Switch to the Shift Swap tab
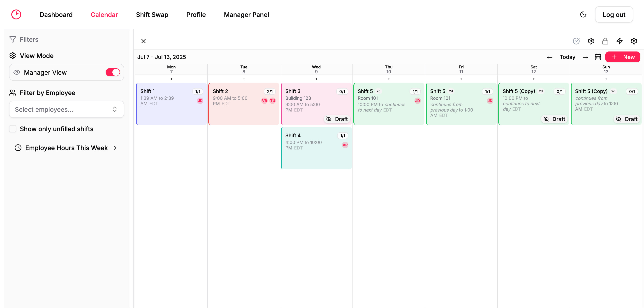The image size is (644, 308). click(152, 14)
